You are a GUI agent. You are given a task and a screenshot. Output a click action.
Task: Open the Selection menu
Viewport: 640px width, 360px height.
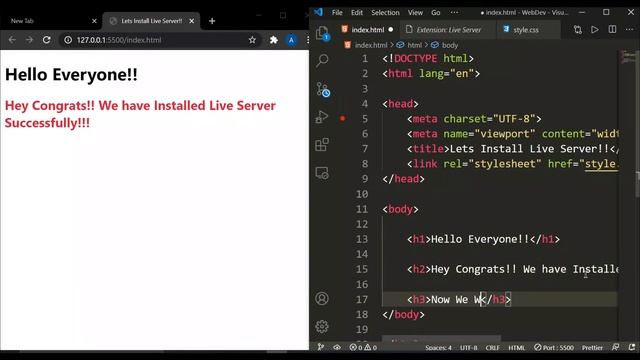[385, 13]
